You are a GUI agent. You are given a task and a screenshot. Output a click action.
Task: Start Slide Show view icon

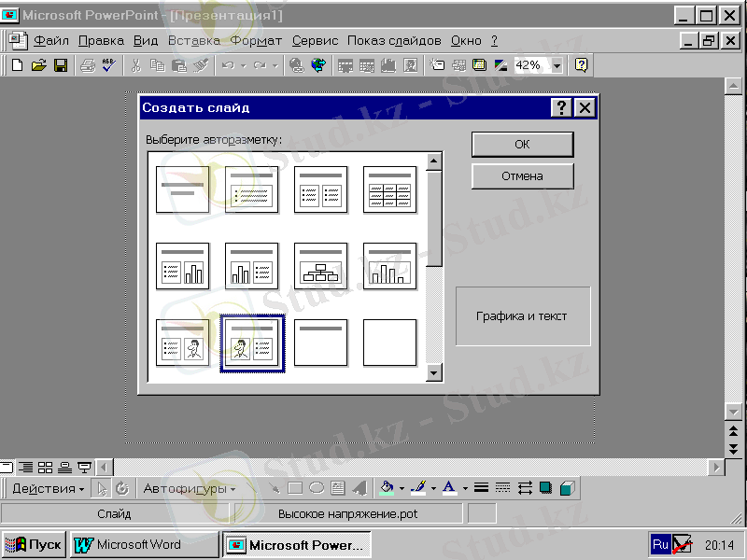pyautogui.click(x=84, y=467)
